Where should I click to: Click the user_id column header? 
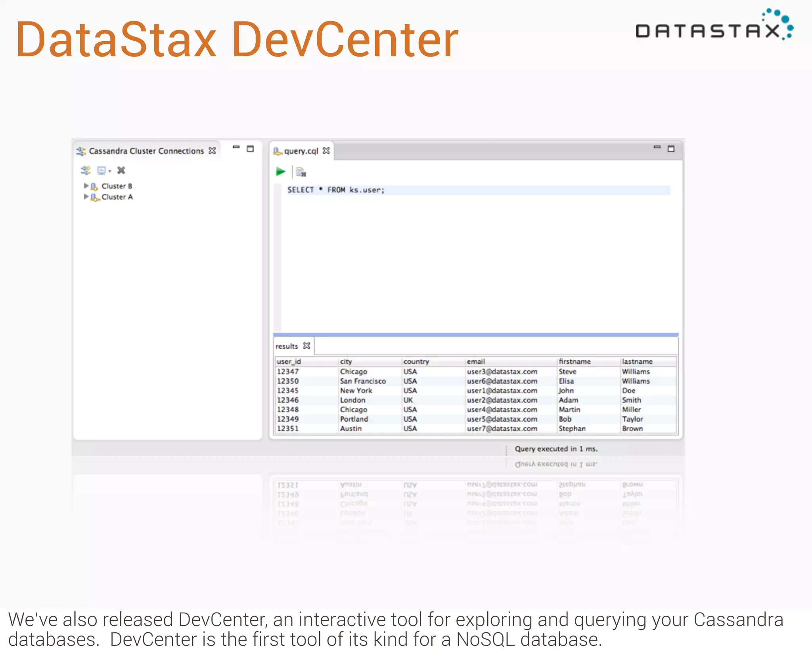click(x=307, y=361)
